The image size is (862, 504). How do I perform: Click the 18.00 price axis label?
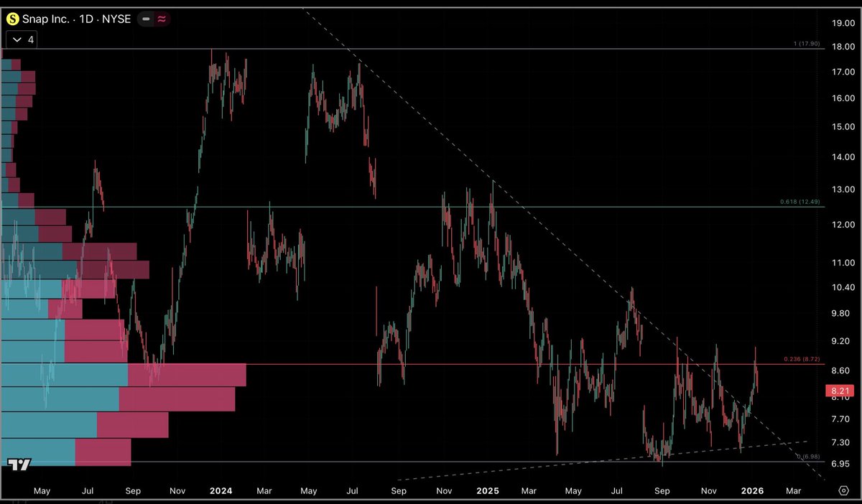(x=842, y=47)
